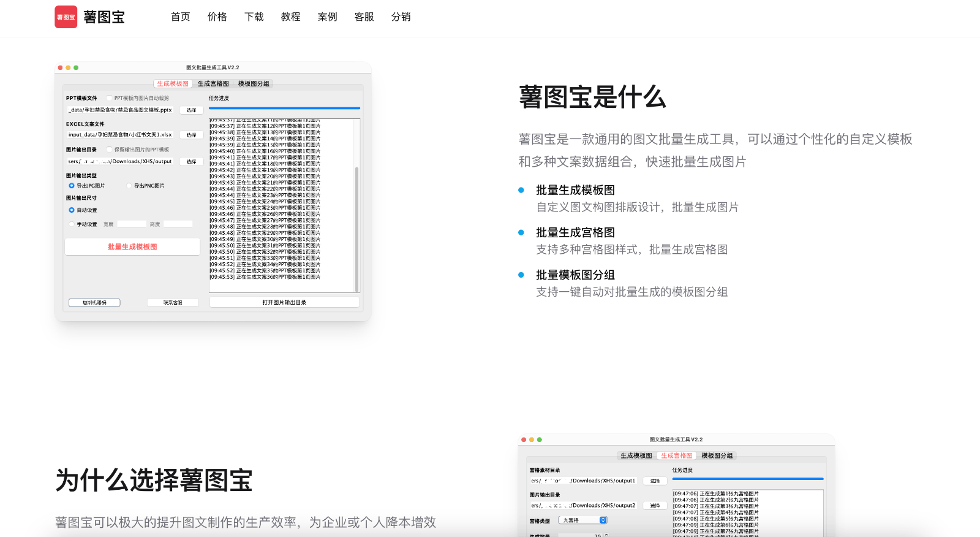980x537 pixels.
Task: Open the 客服 nav item
Action: pyautogui.click(x=364, y=17)
